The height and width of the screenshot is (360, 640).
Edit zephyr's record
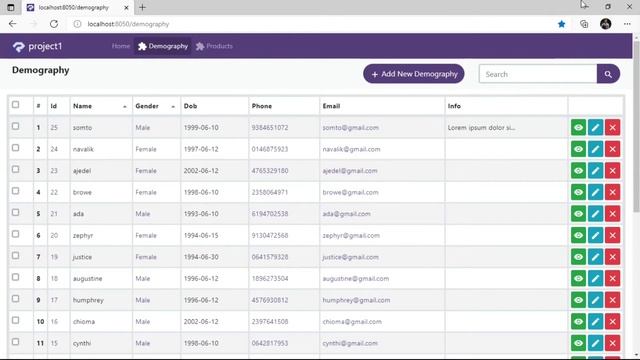pyautogui.click(x=596, y=236)
